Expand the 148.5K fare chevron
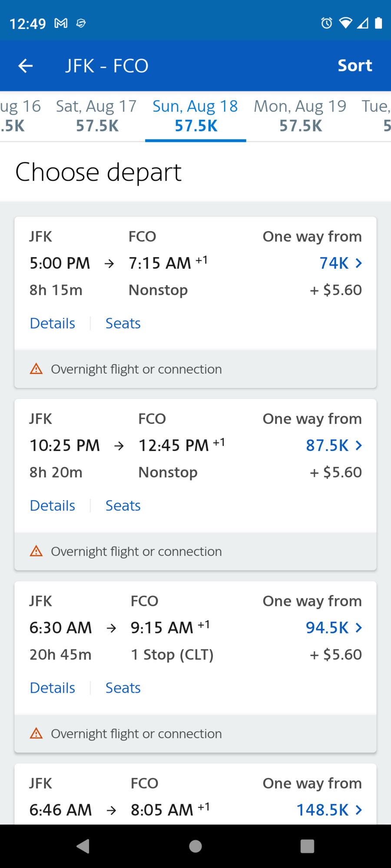Screen dimensions: 391x868 click(x=359, y=810)
